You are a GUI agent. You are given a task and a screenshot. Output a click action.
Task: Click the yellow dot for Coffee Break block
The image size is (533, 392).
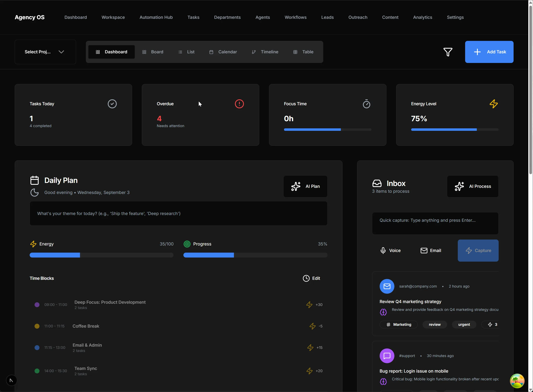pyautogui.click(x=37, y=326)
